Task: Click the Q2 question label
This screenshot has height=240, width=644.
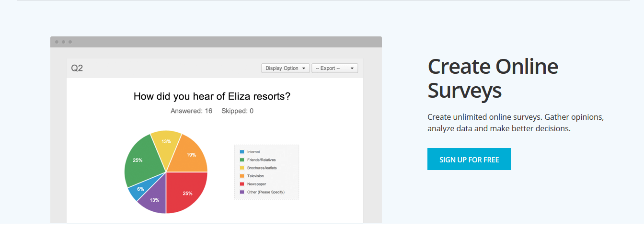Action: click(77, 69)
